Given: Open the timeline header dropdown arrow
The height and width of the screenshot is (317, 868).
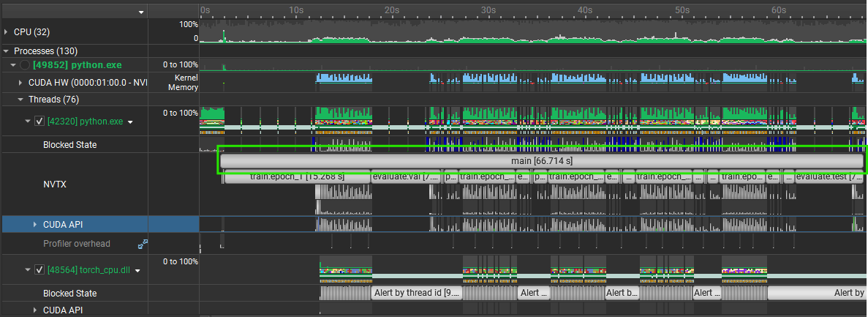Looking at the screenshot, I should pos(141,12).
